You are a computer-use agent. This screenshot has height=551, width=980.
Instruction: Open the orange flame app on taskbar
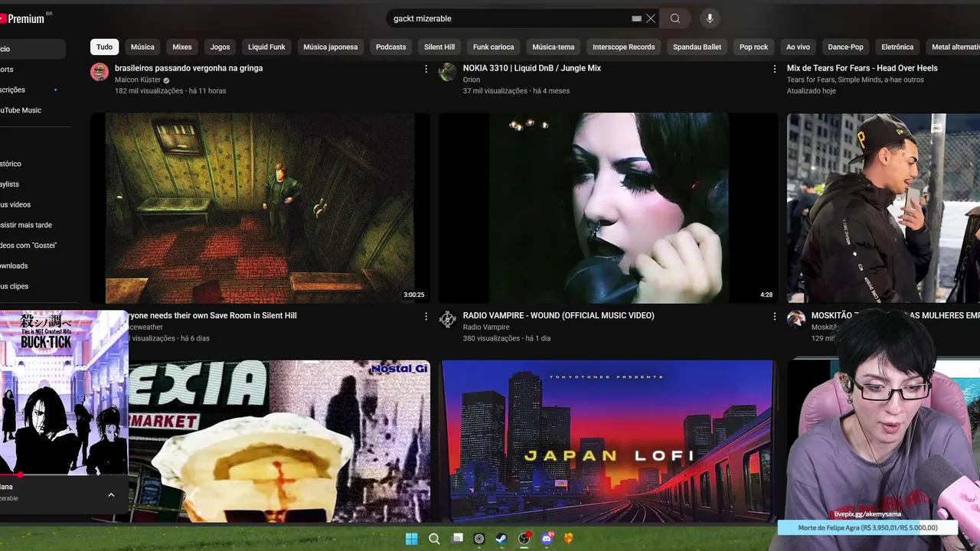point(568,539)
